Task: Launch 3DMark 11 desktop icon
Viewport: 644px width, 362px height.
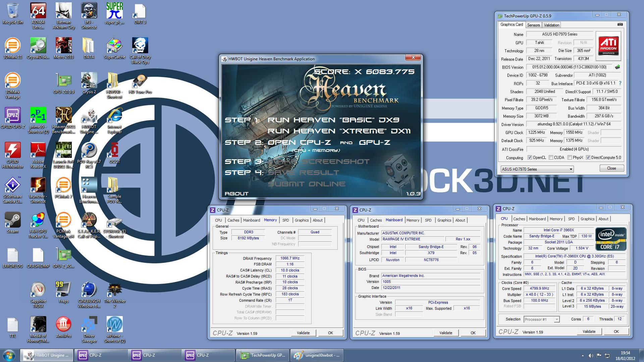Action: [12, 48]
